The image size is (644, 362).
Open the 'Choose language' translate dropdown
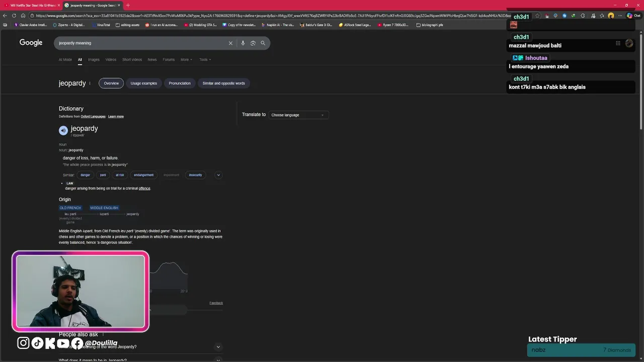[298, 115]
